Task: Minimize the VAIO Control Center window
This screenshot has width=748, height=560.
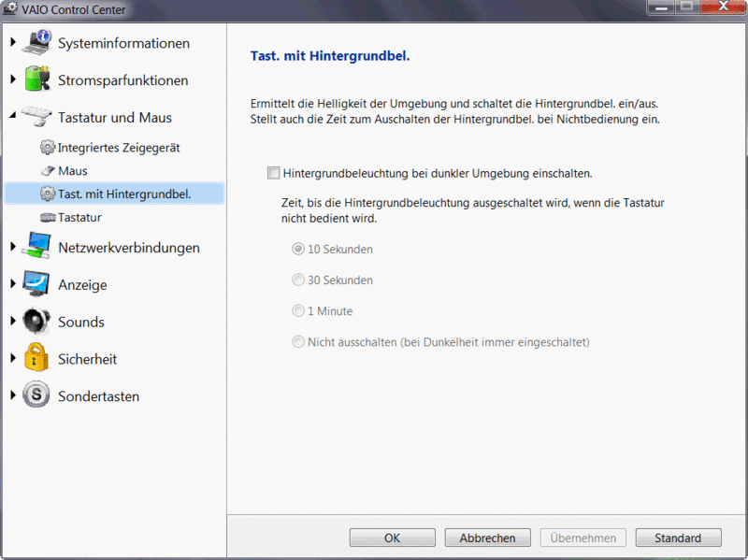Action: (x=661, y=7)
